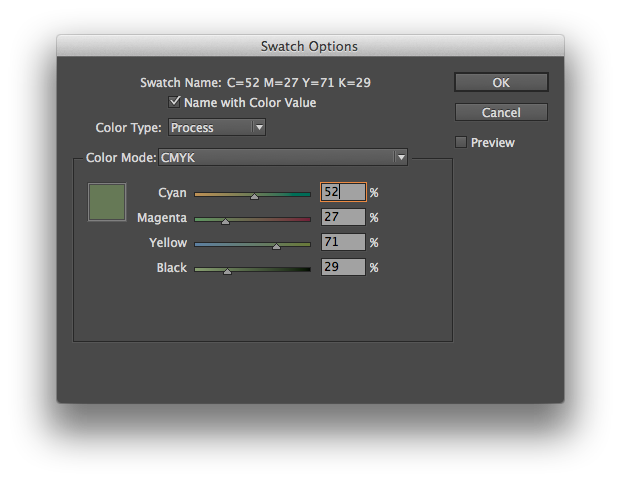Open the Color Mode CMYK dropdown

click(283, 157)
